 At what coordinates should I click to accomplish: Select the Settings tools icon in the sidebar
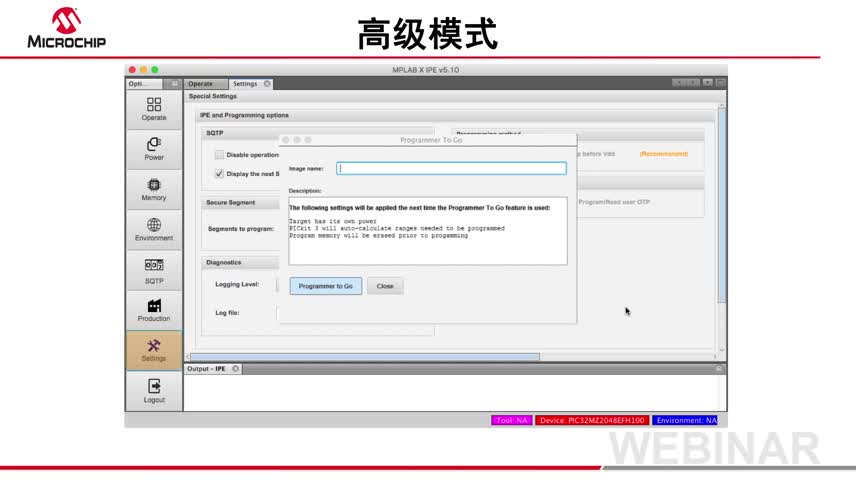coord(154,350)
